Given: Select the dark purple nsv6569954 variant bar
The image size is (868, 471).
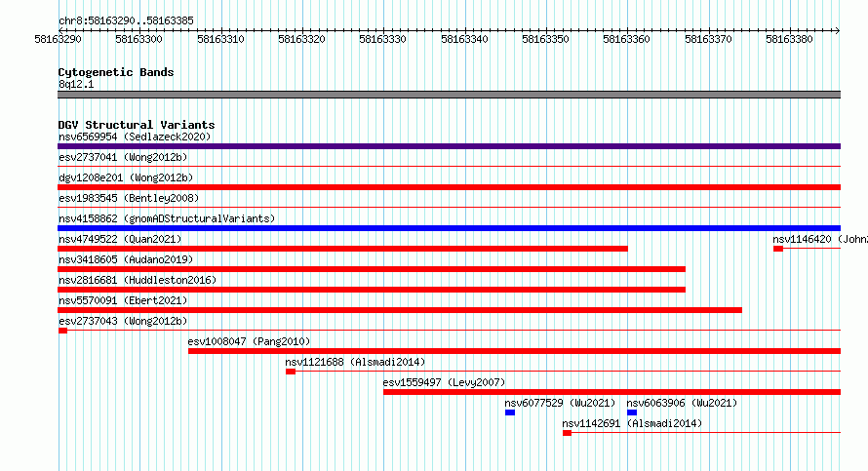Looking at the screenshot, I should tap(449, 146).
